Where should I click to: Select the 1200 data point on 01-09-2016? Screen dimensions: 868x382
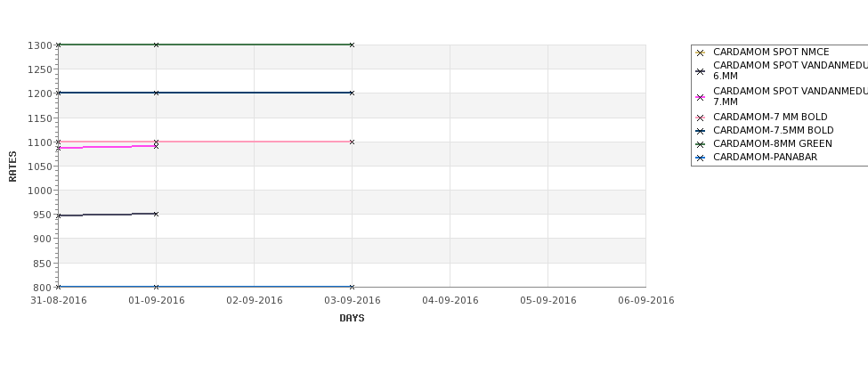tap(156, 93)
